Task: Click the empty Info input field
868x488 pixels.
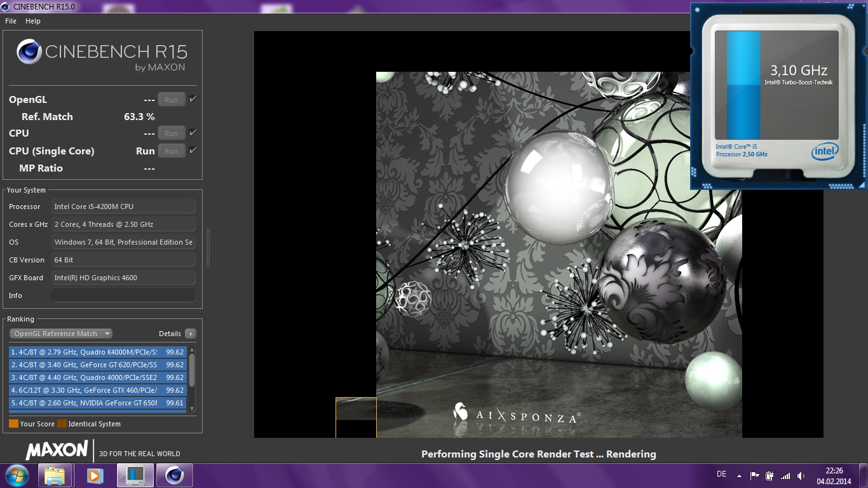Action: pyautogui.click(x=123, y=295)
